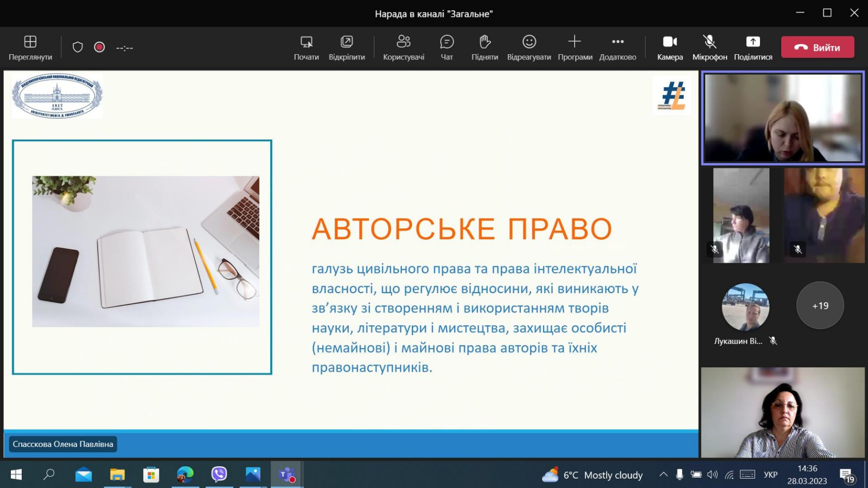Expand the system tray hidden icons

tap(663, 474)
